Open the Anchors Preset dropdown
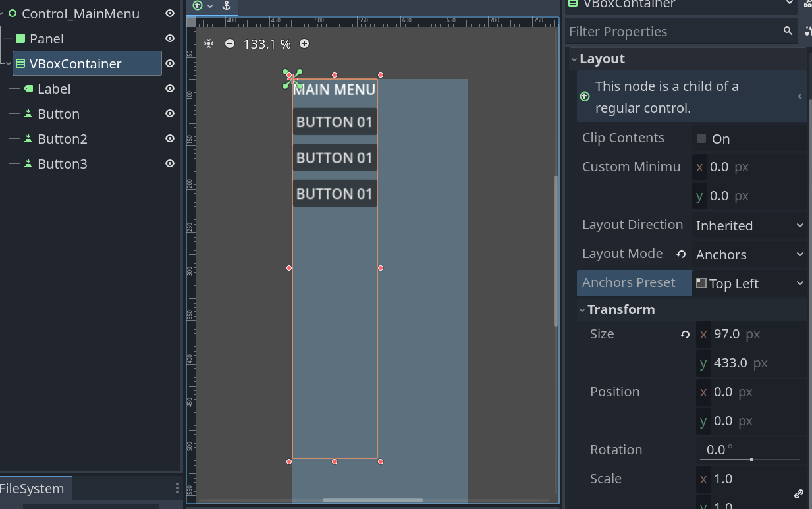 [749, 283]
